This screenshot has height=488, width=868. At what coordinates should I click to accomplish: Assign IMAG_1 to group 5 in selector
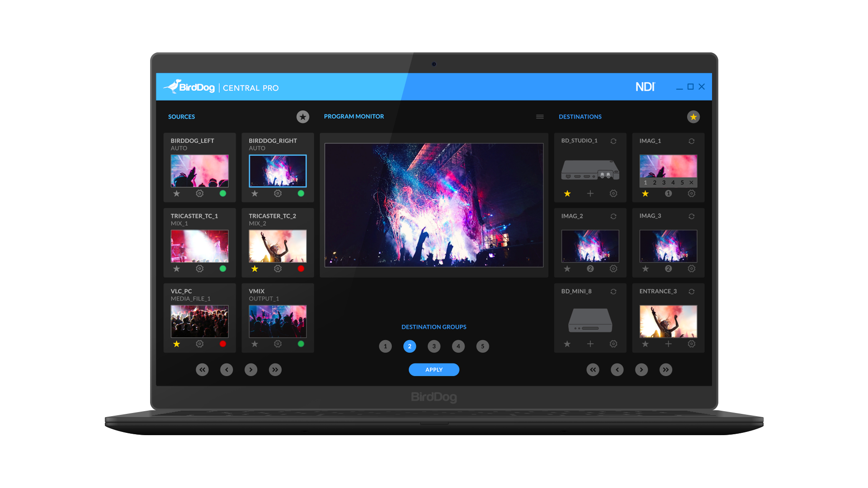[x=682, y=183]
